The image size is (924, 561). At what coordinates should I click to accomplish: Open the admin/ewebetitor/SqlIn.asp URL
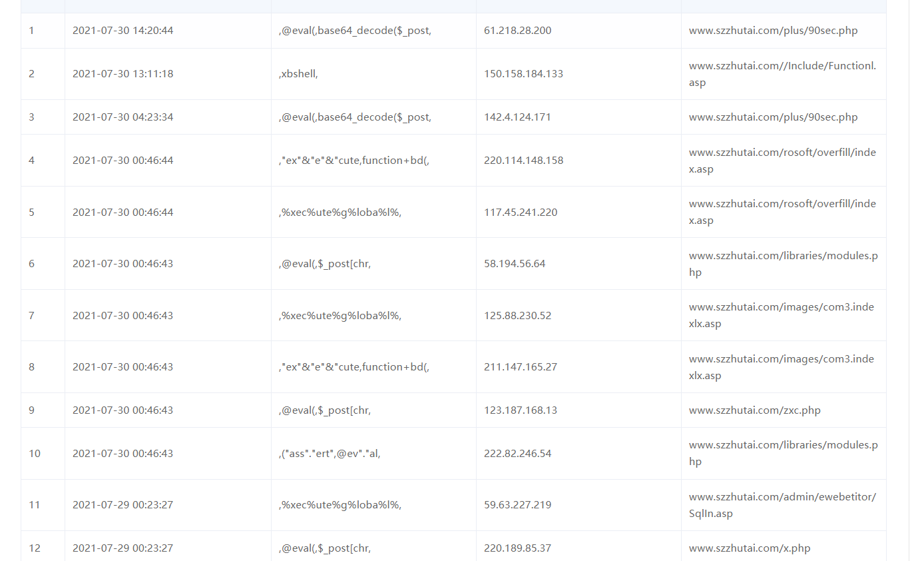782,505
